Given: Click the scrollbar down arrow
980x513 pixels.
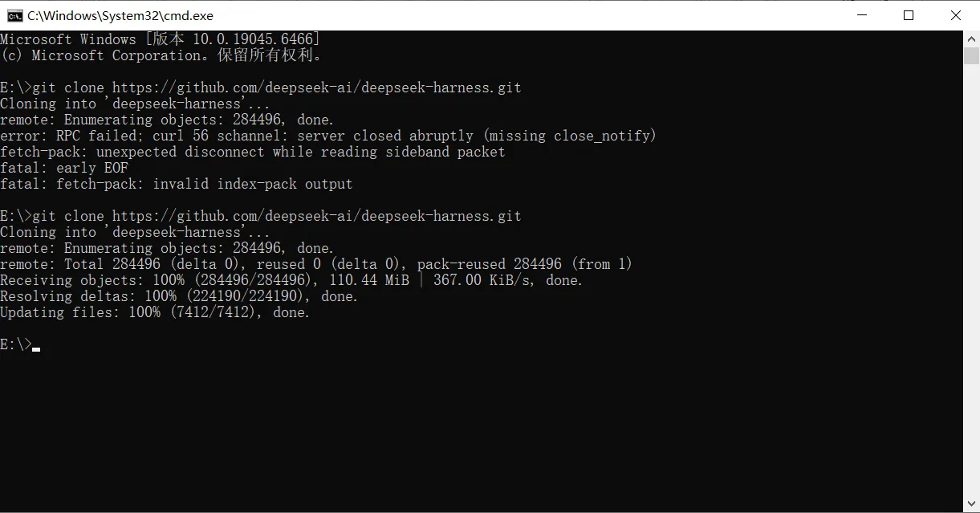Looking at the screenshot, I should click(x=971, y=504).
